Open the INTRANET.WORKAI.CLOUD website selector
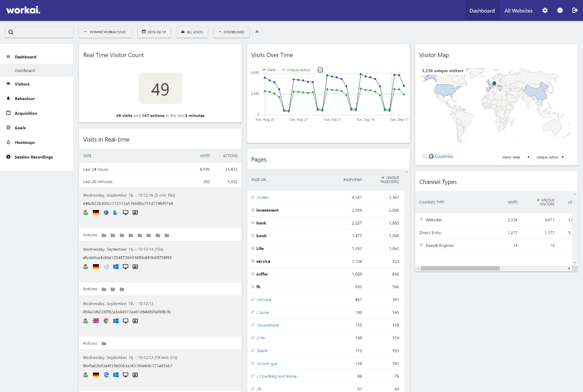The width and height of the screenshot is (583, 392). pos(105,32)
